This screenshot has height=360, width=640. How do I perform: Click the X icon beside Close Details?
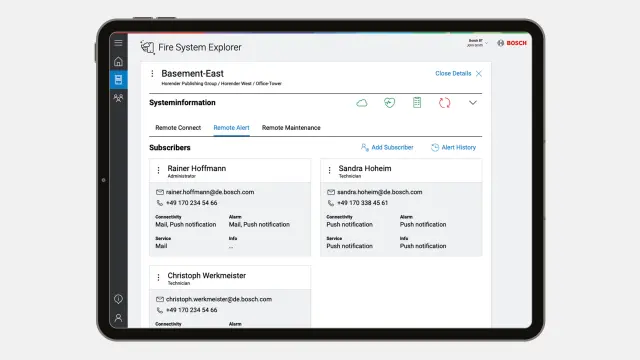(479, 73)
